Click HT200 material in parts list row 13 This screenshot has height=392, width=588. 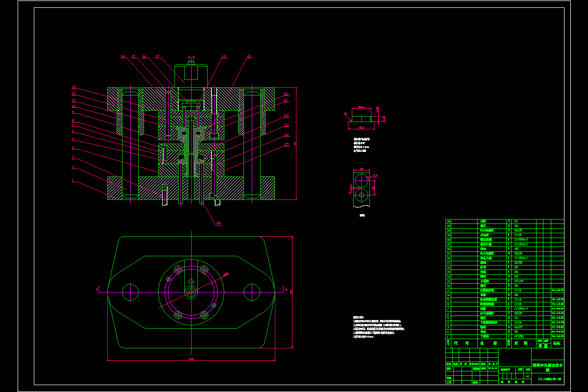point(519,281)
